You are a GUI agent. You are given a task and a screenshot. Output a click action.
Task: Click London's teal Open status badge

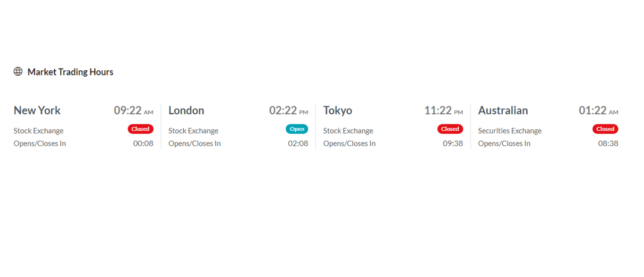pos(297,129)
